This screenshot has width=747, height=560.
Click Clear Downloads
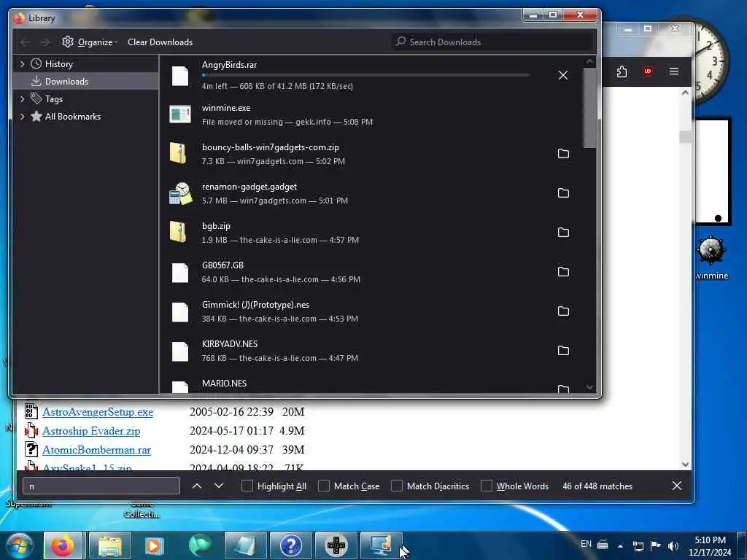(160, 42)
